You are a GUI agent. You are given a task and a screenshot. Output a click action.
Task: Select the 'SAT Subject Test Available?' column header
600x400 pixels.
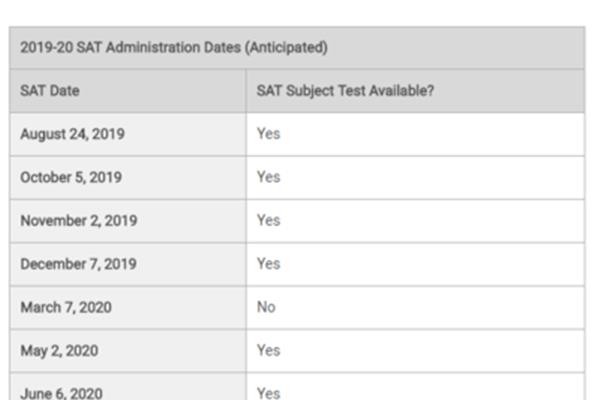click(345, 91)
